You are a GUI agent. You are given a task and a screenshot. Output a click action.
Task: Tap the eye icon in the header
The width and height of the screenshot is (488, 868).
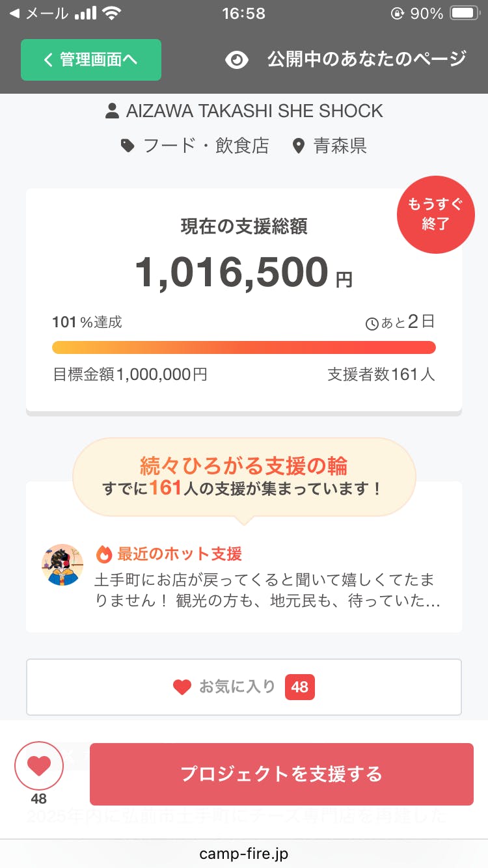point(237,60)
